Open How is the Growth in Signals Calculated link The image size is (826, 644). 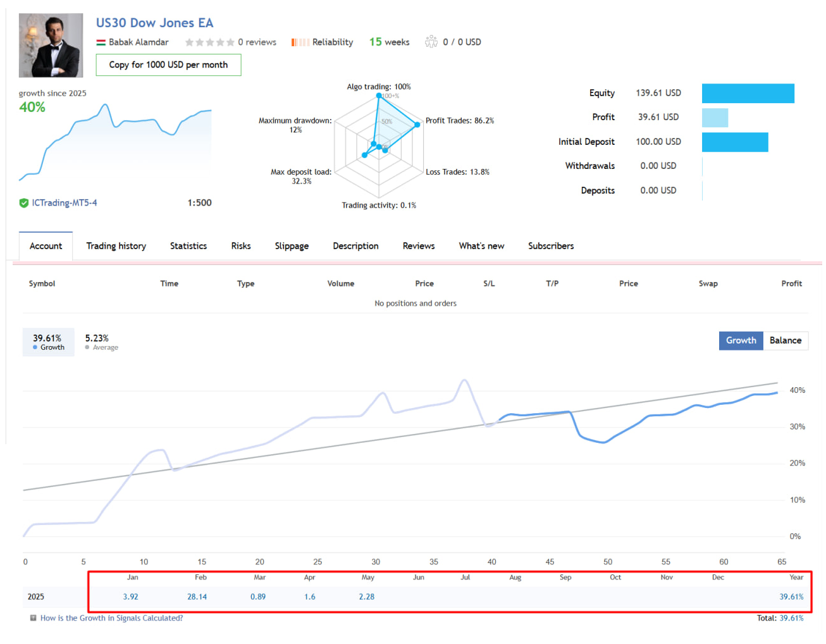point(111,618)
